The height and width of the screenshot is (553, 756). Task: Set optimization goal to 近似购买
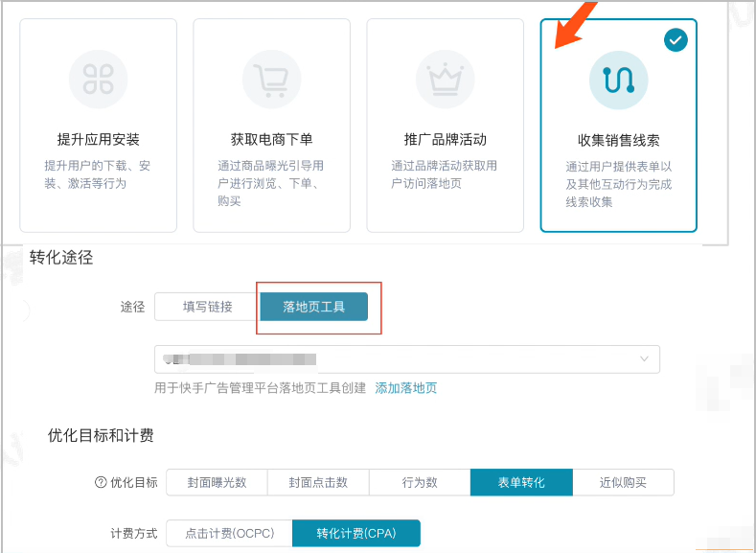click(624, 482)
